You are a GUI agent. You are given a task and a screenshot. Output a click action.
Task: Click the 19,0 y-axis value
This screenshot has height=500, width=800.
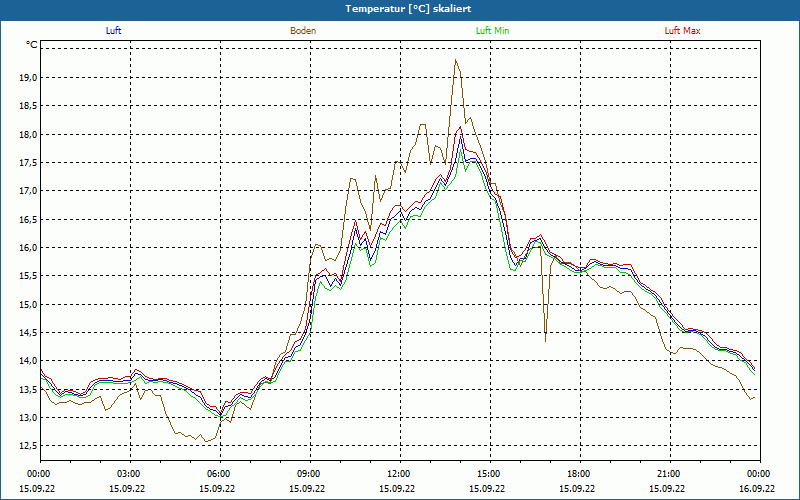pyautogui.click(x=29, y=78)
